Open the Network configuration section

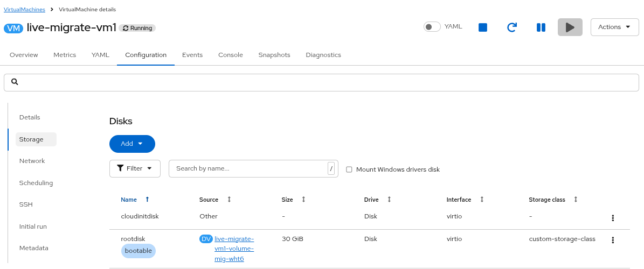click(x=32, y=161)
